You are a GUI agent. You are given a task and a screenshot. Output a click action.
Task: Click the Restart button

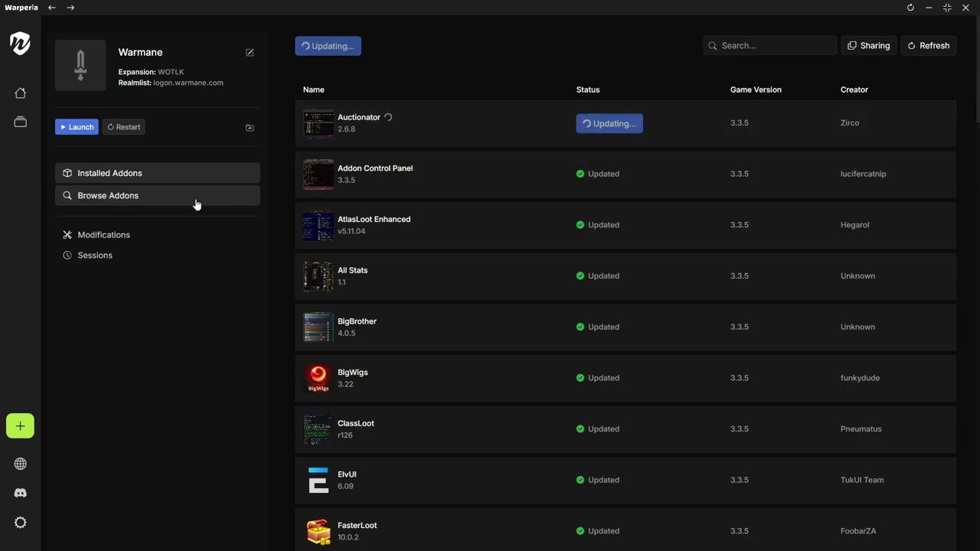[x=124, y=127]
